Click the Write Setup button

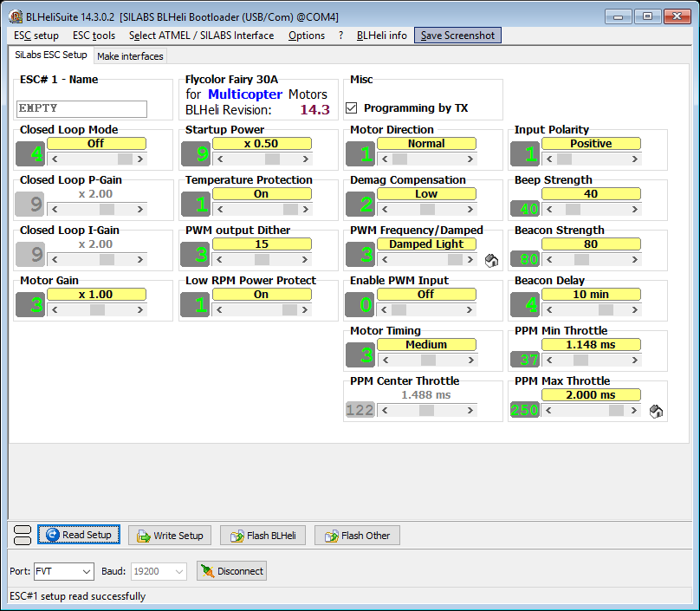click(x=170, y=535)
